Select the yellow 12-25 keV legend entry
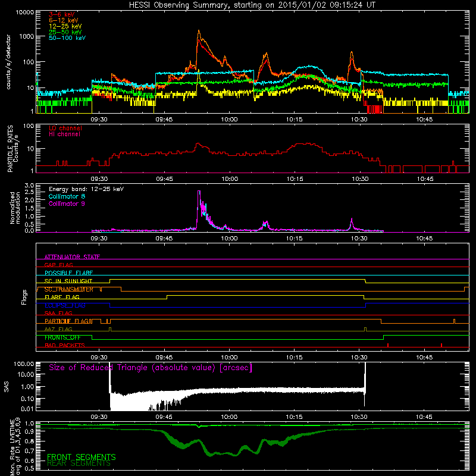The image size is (476, 476). point(65,26)
